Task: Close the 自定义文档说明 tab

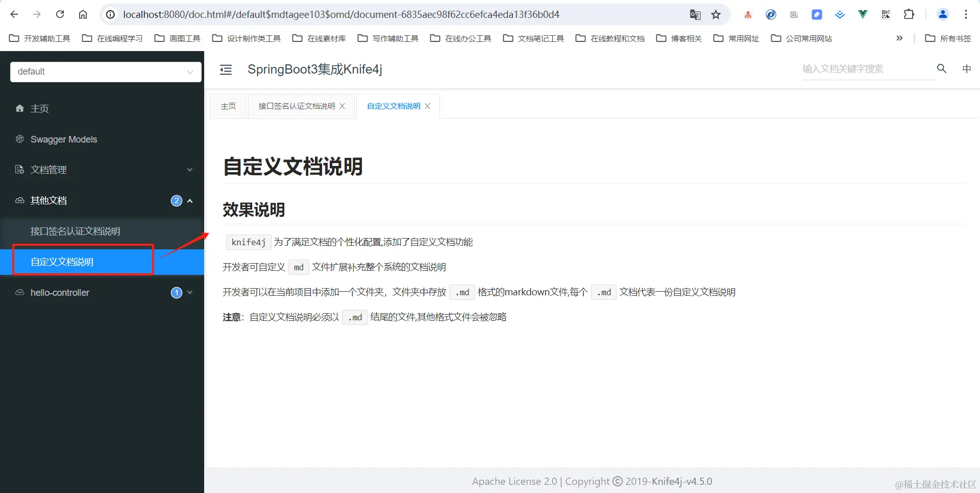Action: [427, 106]
